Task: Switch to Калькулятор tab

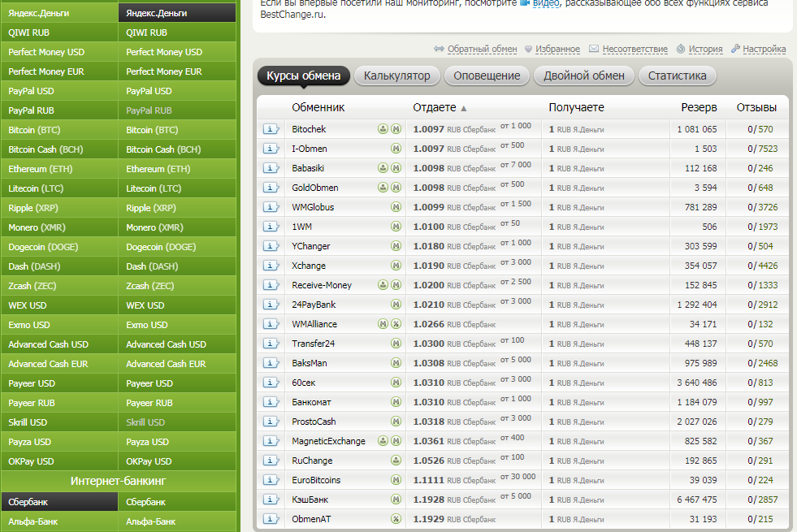Action: coord(397,76)
